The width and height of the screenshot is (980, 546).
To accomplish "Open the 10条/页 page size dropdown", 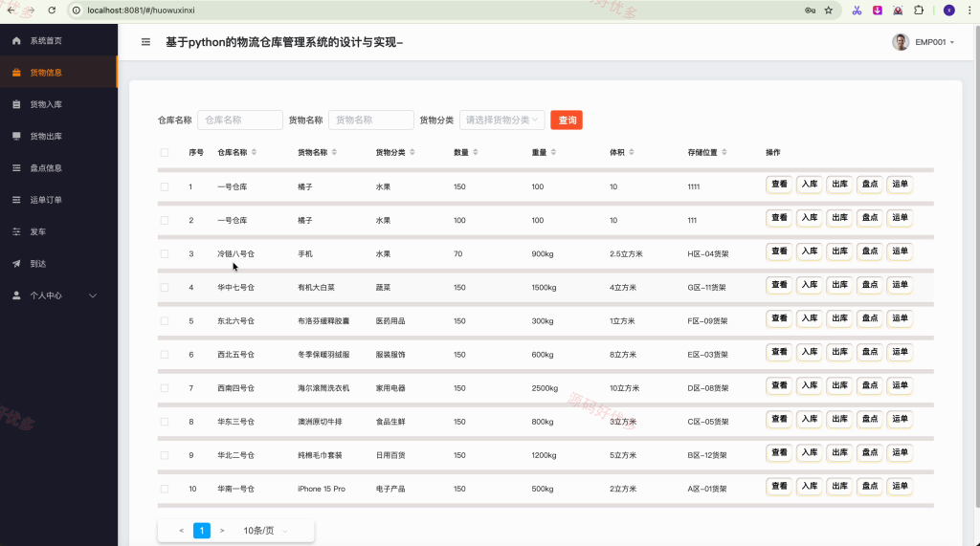I will [266, 531].
